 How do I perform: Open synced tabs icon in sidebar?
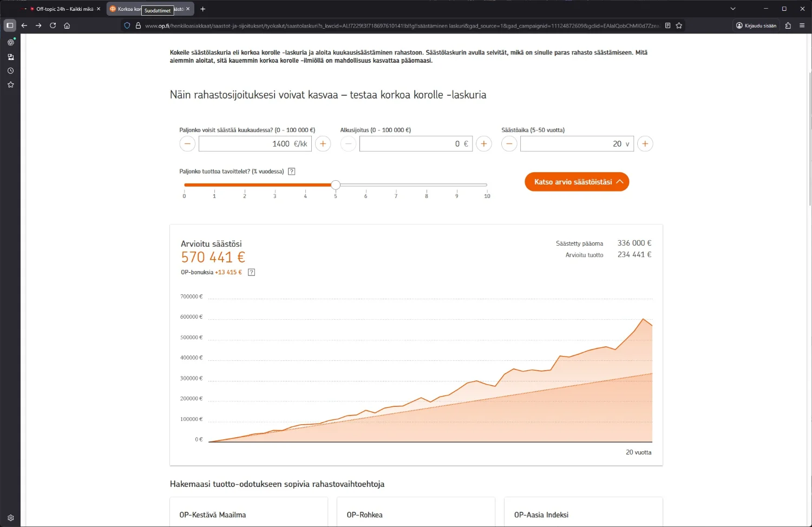click(10, 57)
